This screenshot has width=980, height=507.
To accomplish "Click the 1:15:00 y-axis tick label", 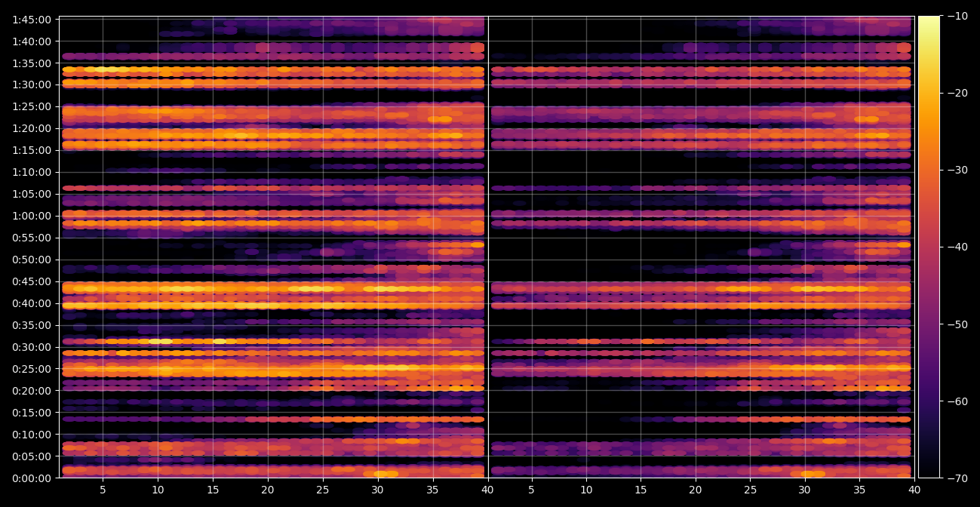I will pos(32,149).
